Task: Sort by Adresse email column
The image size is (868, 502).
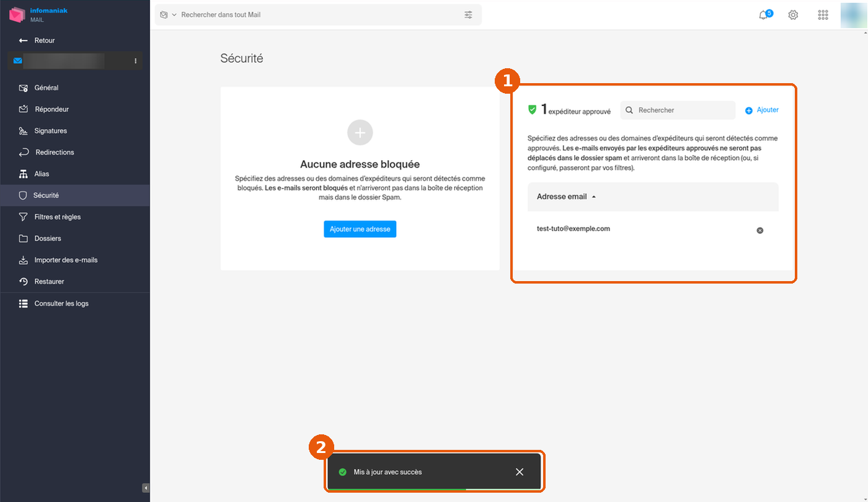Action: pos(566,197)
